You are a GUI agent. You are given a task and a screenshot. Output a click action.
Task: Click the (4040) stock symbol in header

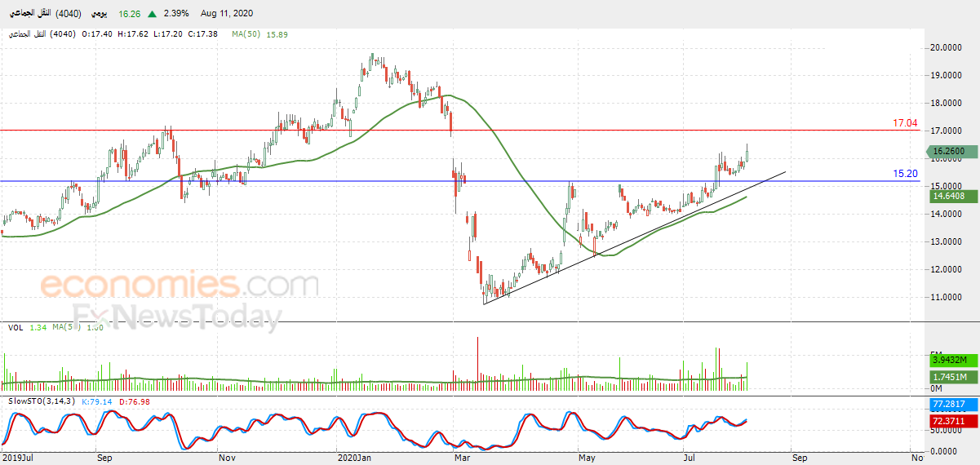click(70, 14)
